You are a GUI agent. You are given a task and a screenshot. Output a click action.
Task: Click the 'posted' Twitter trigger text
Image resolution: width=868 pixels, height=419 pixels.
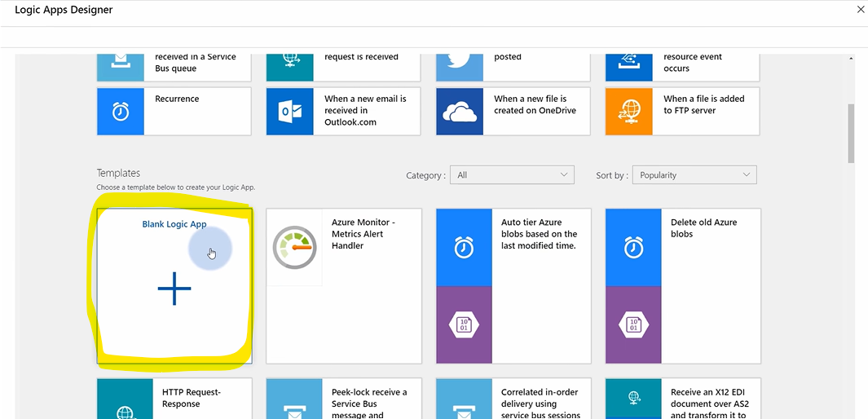point(508,57)
